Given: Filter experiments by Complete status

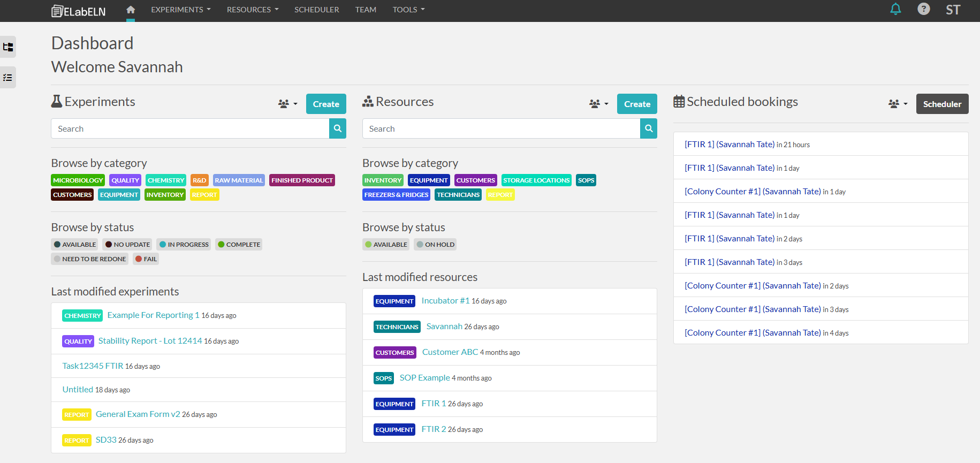Looking at the screenshot, I should pyautogui.click(x=239, y=245).
